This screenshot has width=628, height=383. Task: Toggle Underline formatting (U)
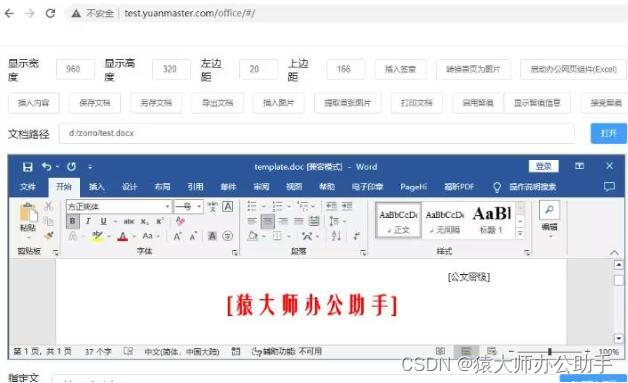pos(103,221)
